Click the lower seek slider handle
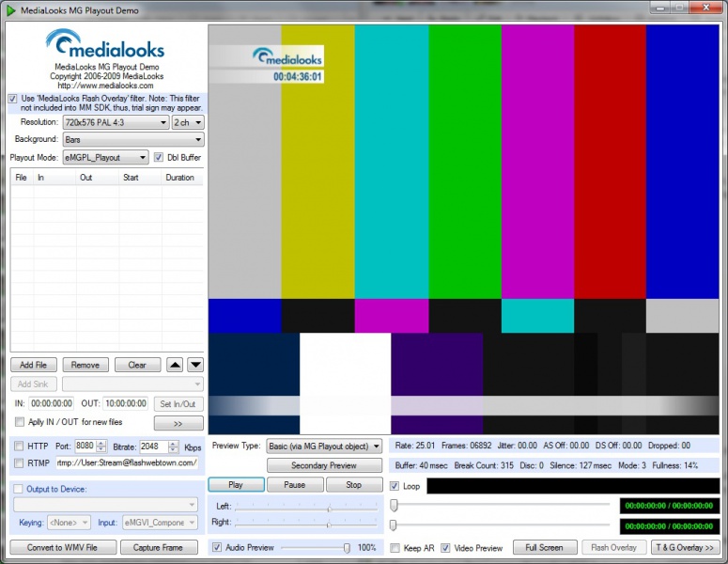 [393, 525]
